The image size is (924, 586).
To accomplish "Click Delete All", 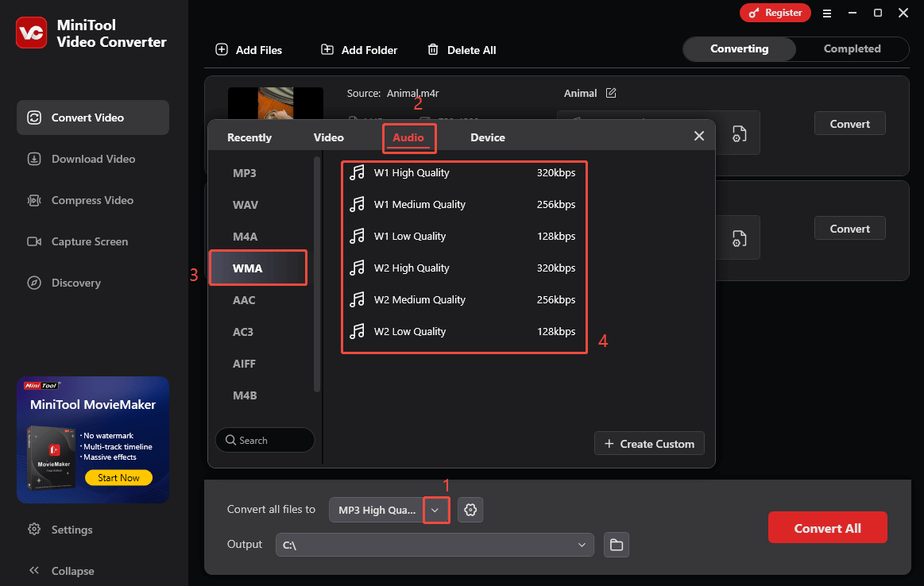I will 462,50.
